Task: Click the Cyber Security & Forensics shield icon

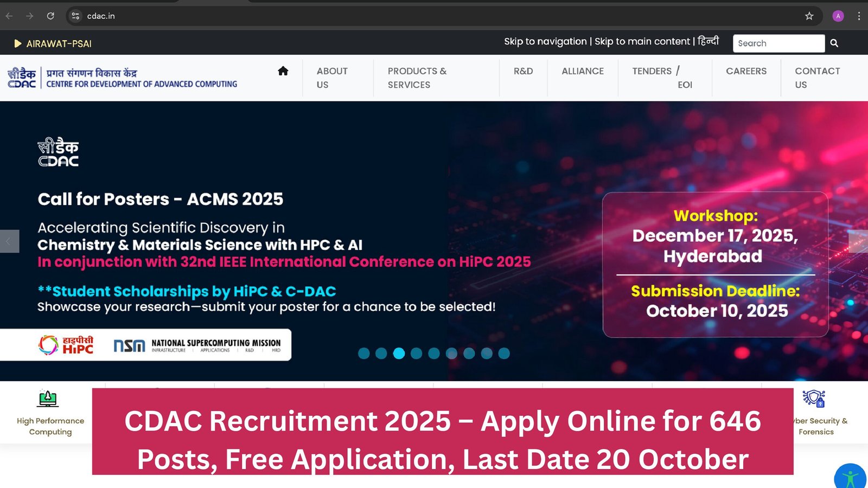Action: [x=814, y=399]
